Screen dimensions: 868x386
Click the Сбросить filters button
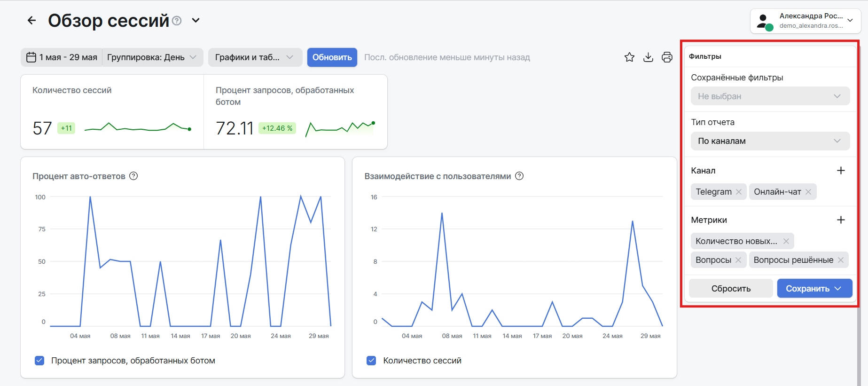(x=731, y=289)
